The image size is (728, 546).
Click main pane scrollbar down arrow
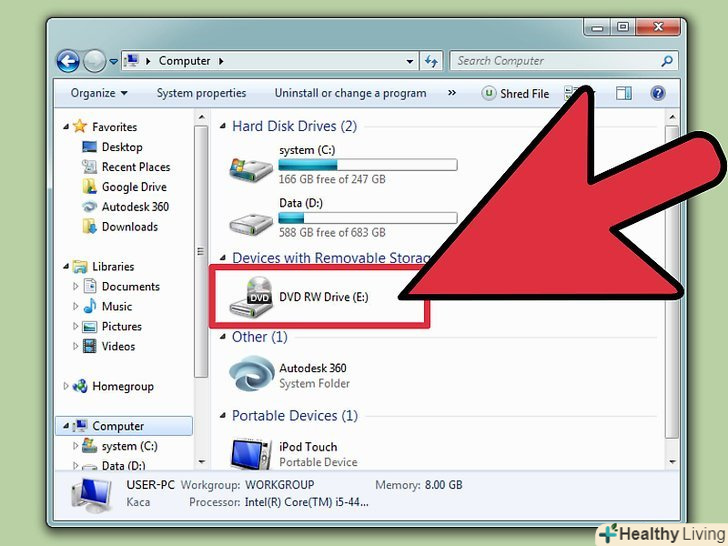point(672,462)
